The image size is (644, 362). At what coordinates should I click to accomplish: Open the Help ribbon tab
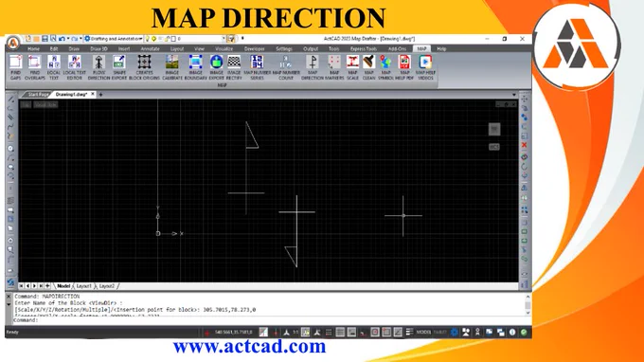(x=441, y=49)
